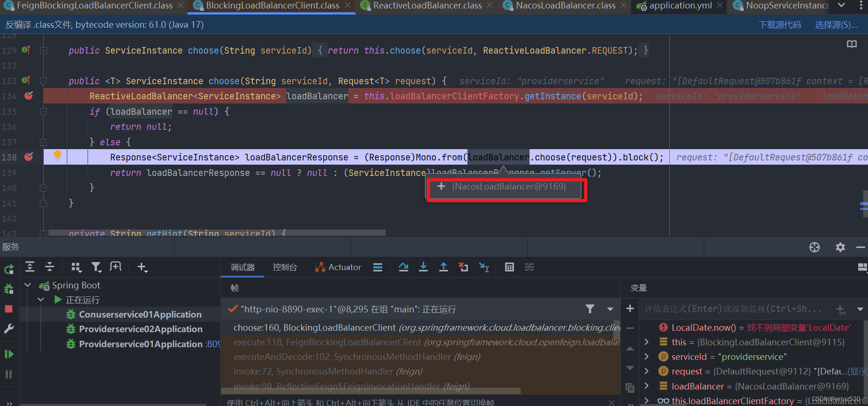Click the trace current stream chain icon
The image size is (868, 406).
(529, 267)
